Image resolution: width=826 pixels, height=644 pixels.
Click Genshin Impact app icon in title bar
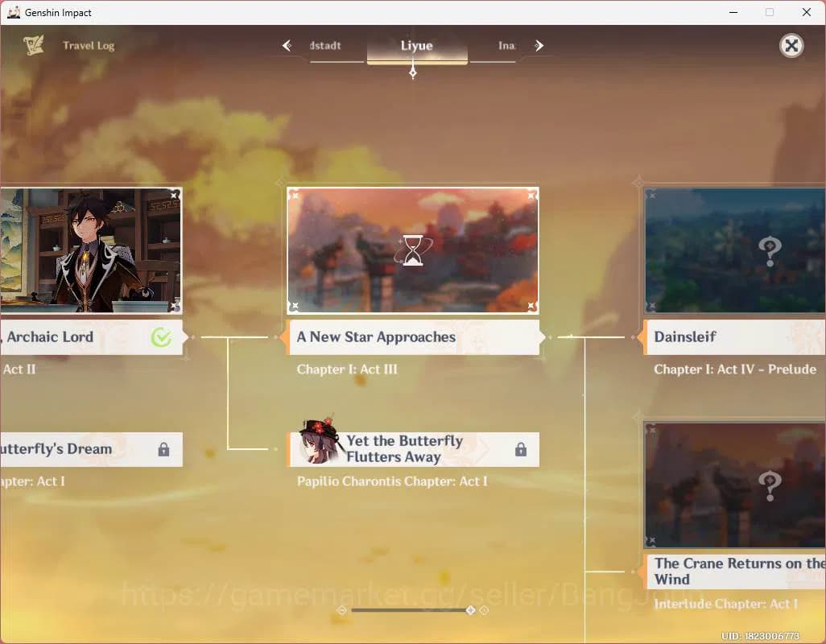click(x=14, y=12)
